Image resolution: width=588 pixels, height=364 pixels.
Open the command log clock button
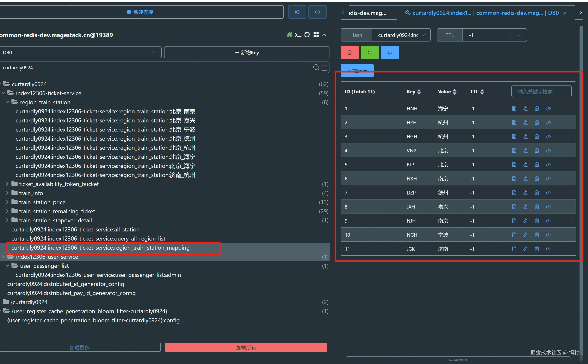pos(317,12)
